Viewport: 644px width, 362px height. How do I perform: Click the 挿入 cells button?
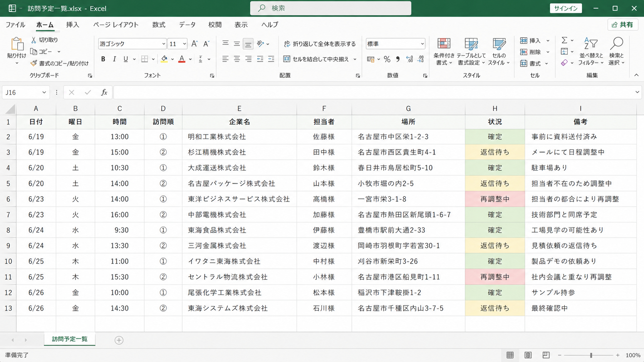pyautogui.click(x=535, y=40)
